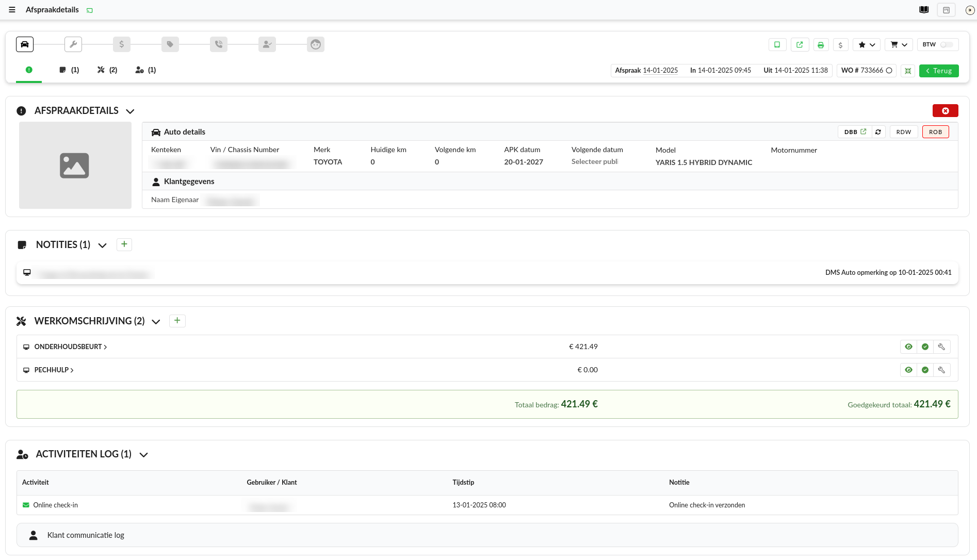Click the red delete appointment button
Viewport: 977px width, 560px height.
coord(945,111)
